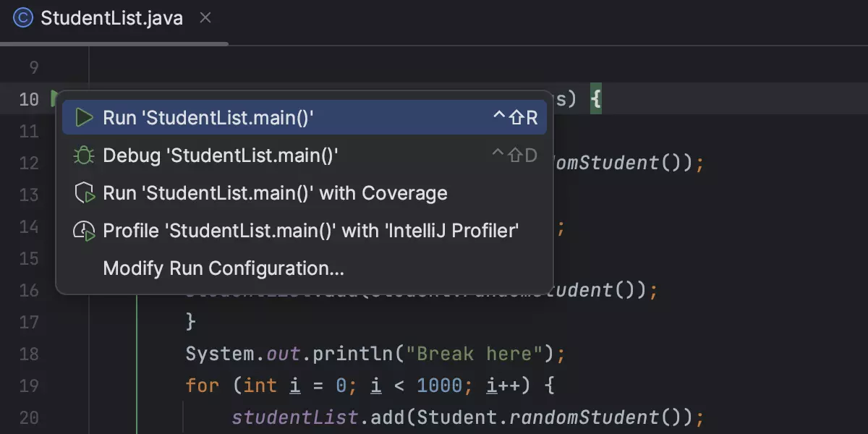Click the Coverage shield icon in the popup menu
The image size is (868, 434).
(x=85, y=193)
